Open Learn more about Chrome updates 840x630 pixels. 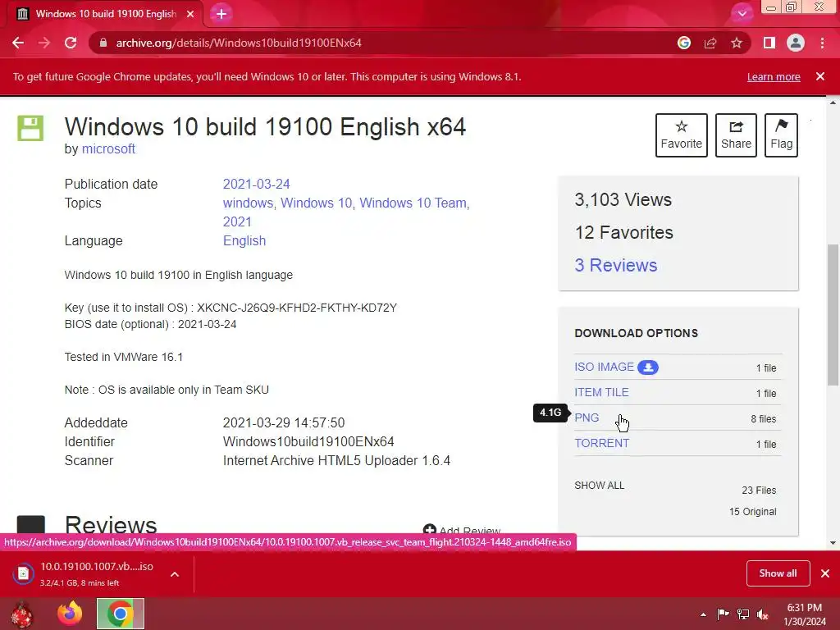point(774,76)
